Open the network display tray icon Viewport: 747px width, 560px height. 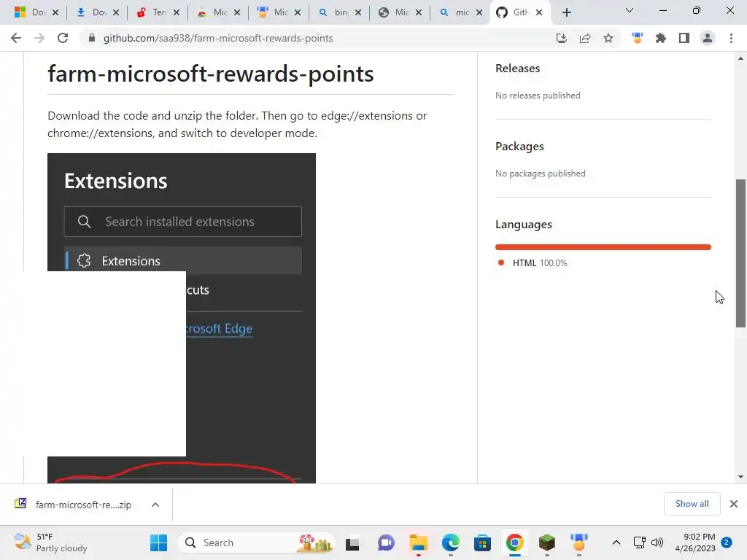click(x=639, y=542)
